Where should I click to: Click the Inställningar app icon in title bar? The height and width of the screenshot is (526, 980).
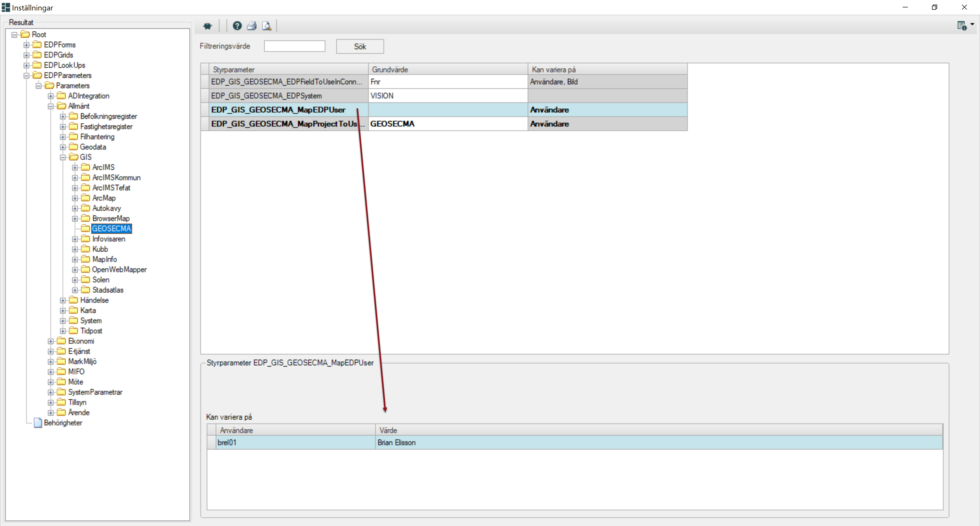(x=6, y=7)
